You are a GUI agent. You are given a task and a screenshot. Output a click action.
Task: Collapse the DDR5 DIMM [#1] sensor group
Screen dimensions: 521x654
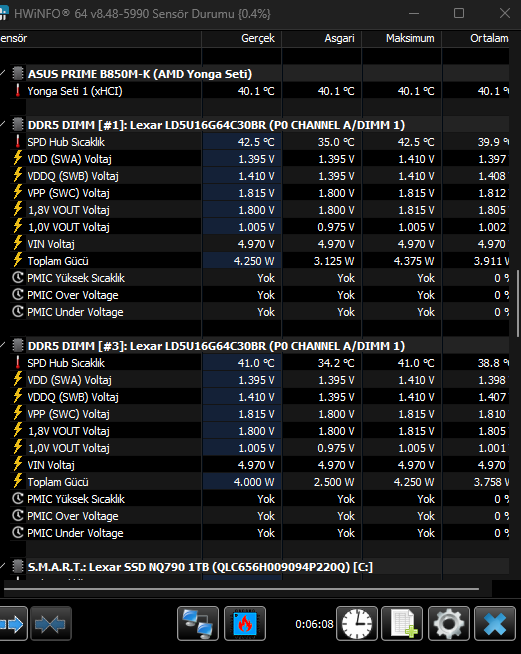(x=3, y=125)
